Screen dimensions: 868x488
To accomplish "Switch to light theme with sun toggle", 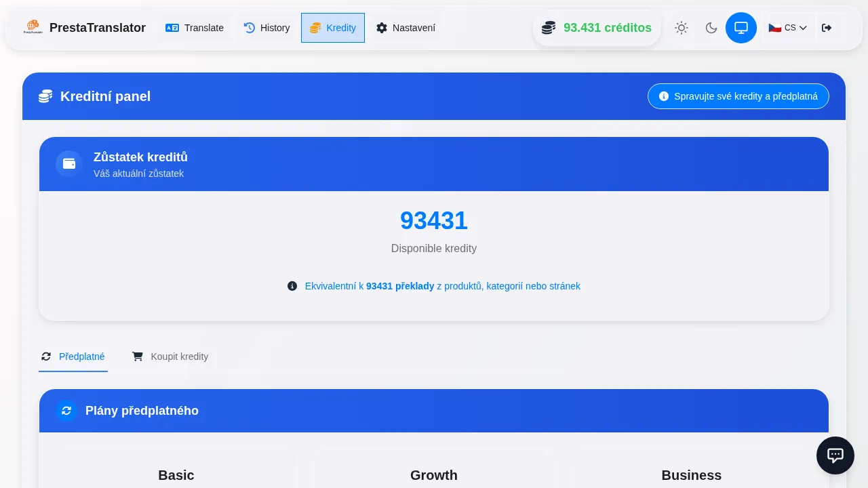I will (x=682, y=28).
